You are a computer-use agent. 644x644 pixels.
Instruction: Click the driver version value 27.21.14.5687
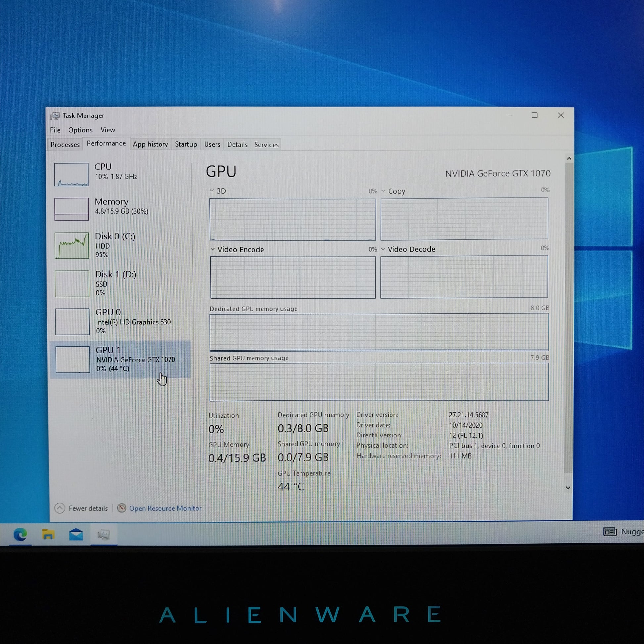pos(469,415)
